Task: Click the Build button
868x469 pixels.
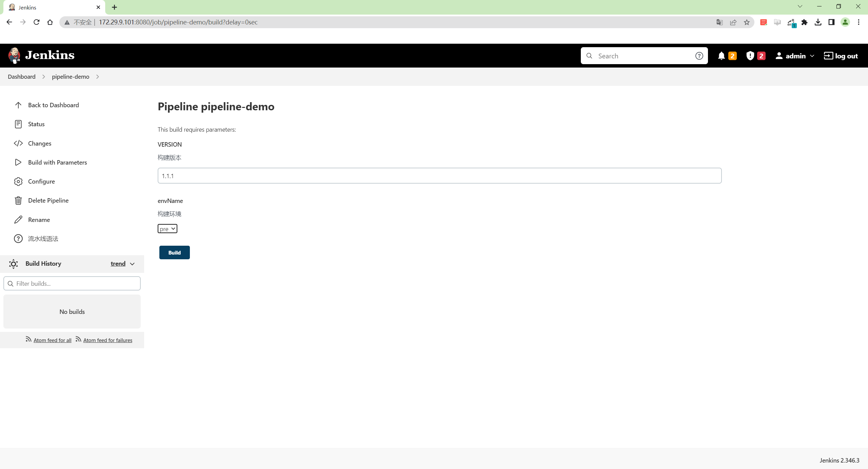Action: (175, 252)
